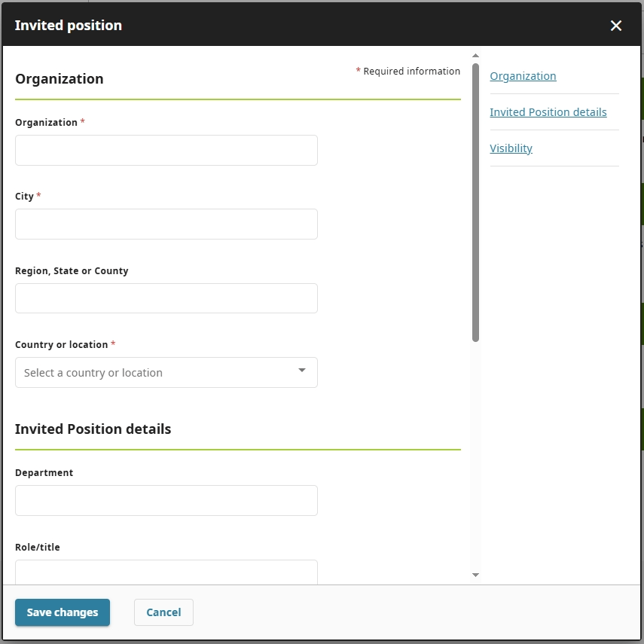Select the Region, State or County input
The width and height of the screenshot is (644, 644).
166,298
